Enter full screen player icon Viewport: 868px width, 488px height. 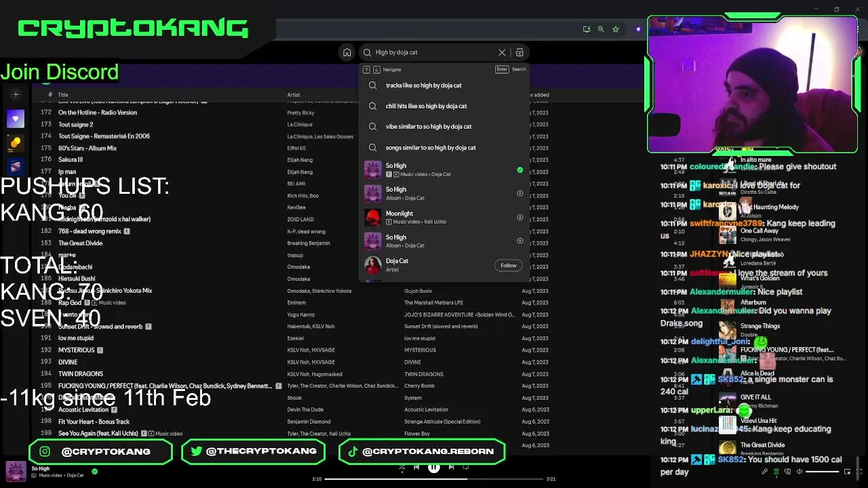pyautogui.click(x=859, y=472)
